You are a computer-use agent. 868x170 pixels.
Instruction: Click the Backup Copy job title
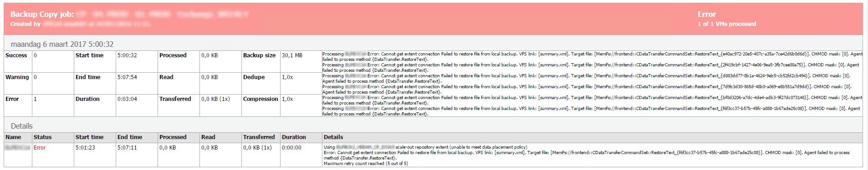130,14
